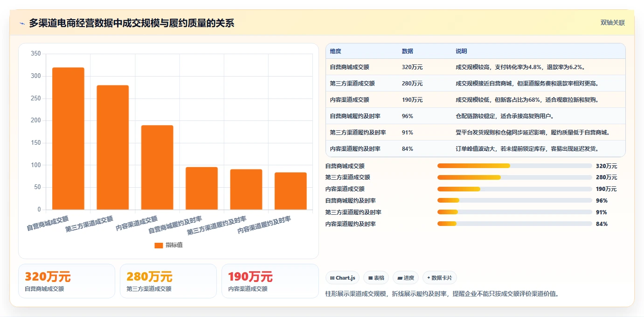Click the 320万元 progress bar
The height and width of the screenshot is (317, 644).
[515, 166]
